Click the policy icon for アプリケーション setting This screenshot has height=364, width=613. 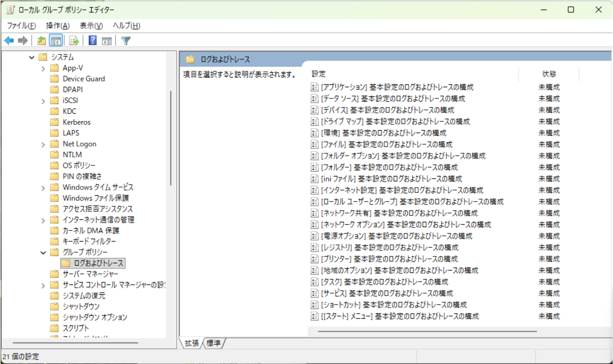[x=315, y=87]
